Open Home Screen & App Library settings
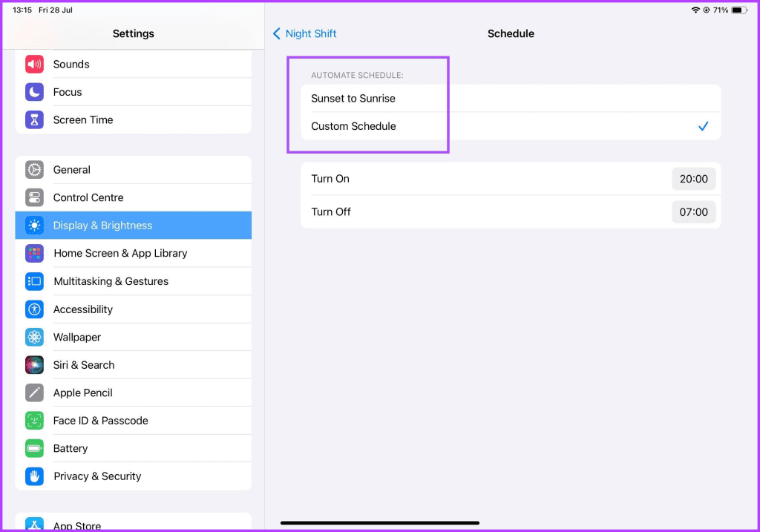This screenshot has width=760, height=532. 134,253
